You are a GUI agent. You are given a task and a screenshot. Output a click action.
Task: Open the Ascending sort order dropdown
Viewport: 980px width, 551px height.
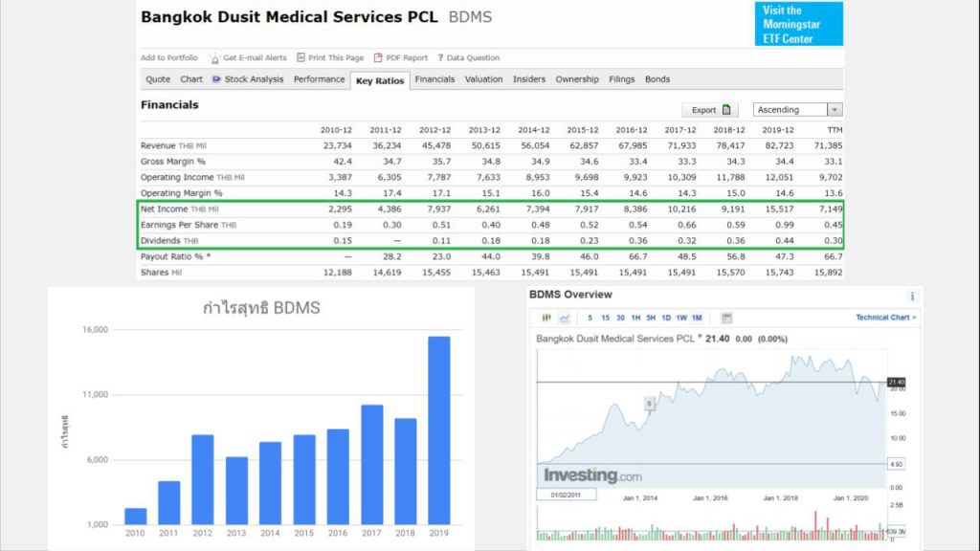pyautogui.click(x=797, y=110)
